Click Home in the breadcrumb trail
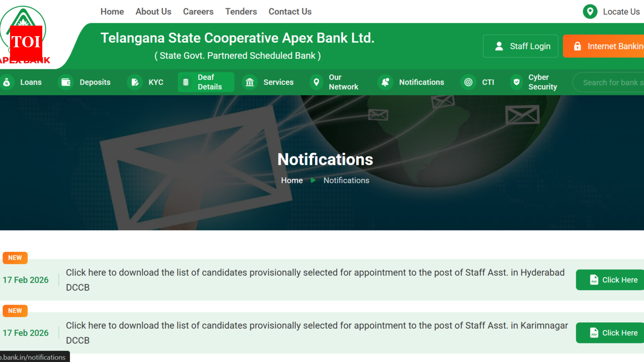This screenshot has height=362, width=644. (292, 180)
